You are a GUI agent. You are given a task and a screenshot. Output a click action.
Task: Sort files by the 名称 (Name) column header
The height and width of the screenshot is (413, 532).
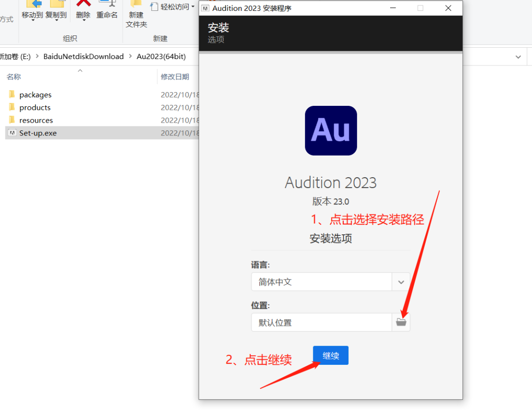point(13,76)
